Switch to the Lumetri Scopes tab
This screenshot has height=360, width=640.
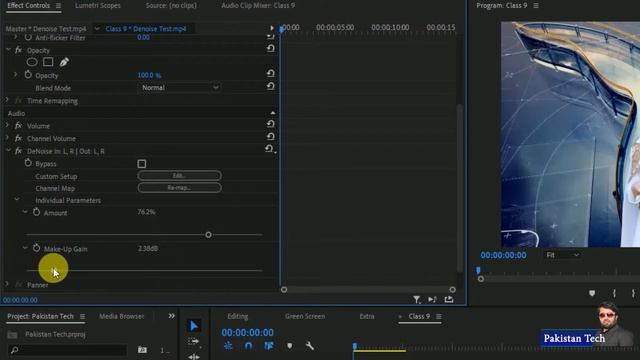[x=98, y=6]
